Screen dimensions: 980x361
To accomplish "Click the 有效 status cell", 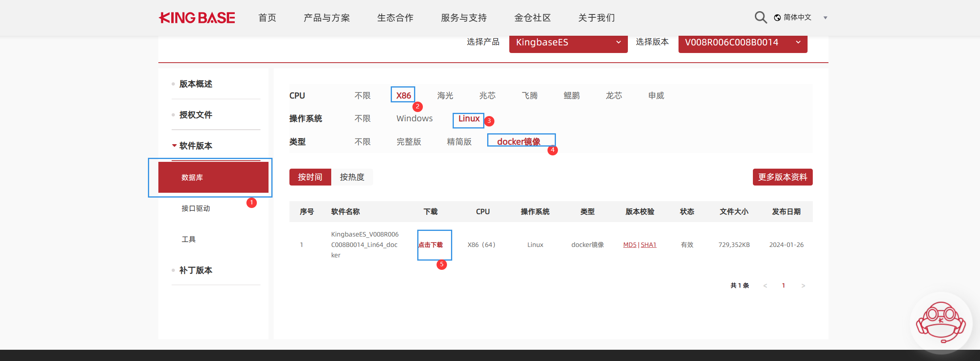I will click(x=687, y=245).
